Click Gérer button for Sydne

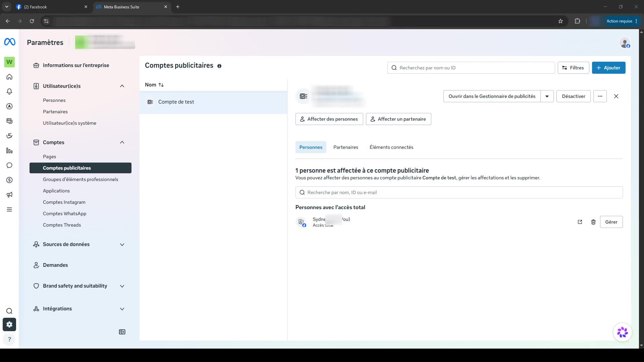(x=611, y=222)
